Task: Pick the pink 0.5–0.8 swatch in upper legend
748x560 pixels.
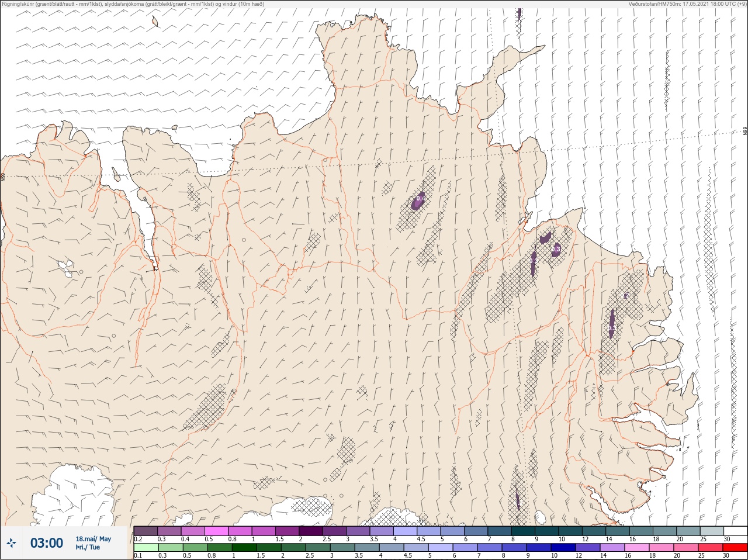Action: (217, 531)
